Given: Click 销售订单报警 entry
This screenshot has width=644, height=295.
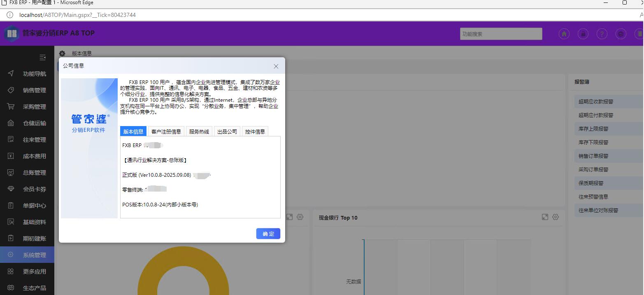Looking at the screenshot, I should (x=593, y=156).
